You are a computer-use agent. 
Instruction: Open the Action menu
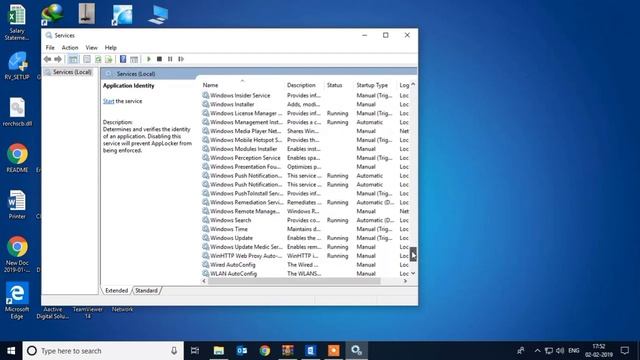click(x=70, y=48)
